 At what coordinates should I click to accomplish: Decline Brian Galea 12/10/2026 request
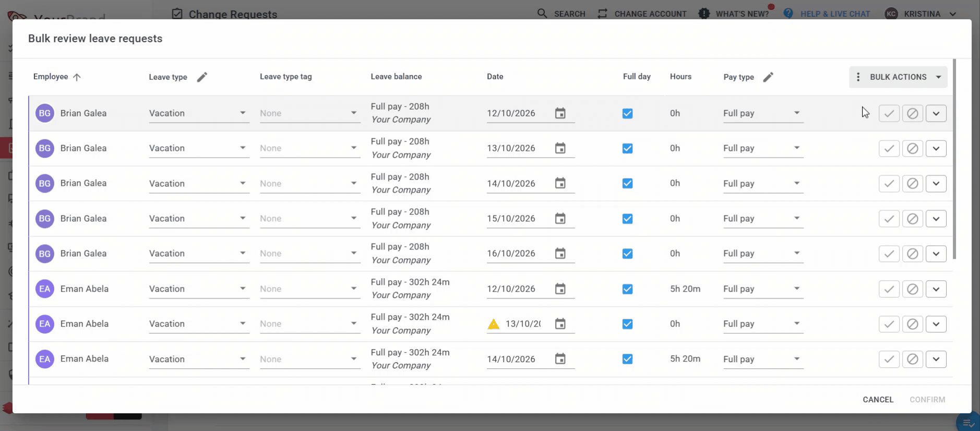[x=912, y=113]
